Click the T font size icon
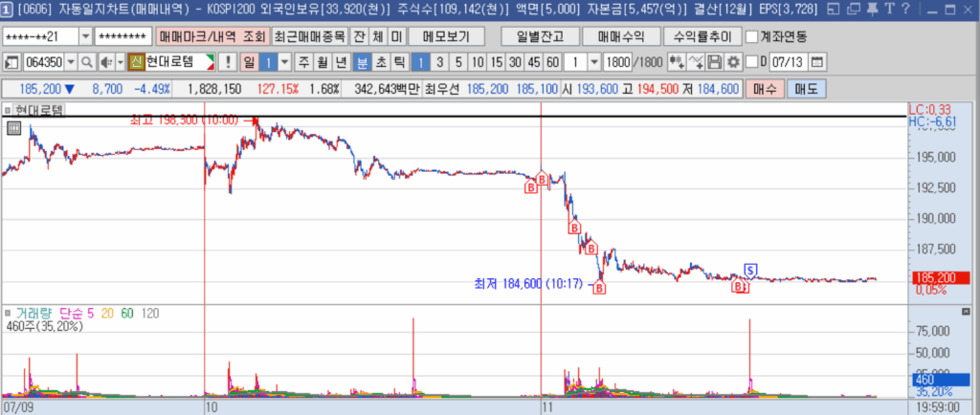Image resolution: width=980 pixels, height=415 pixels. pos(890,9)
